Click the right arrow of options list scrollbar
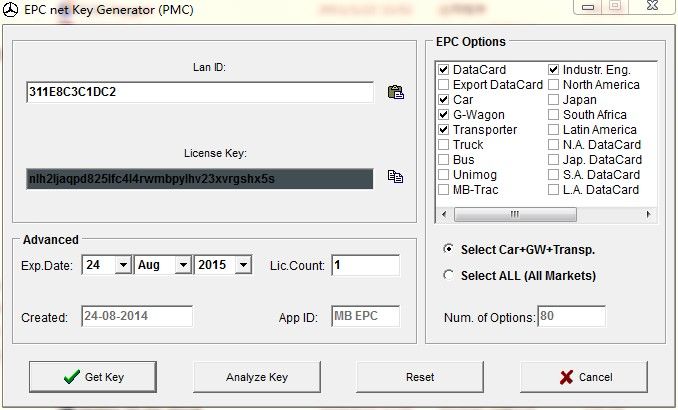 pos(648,214)
